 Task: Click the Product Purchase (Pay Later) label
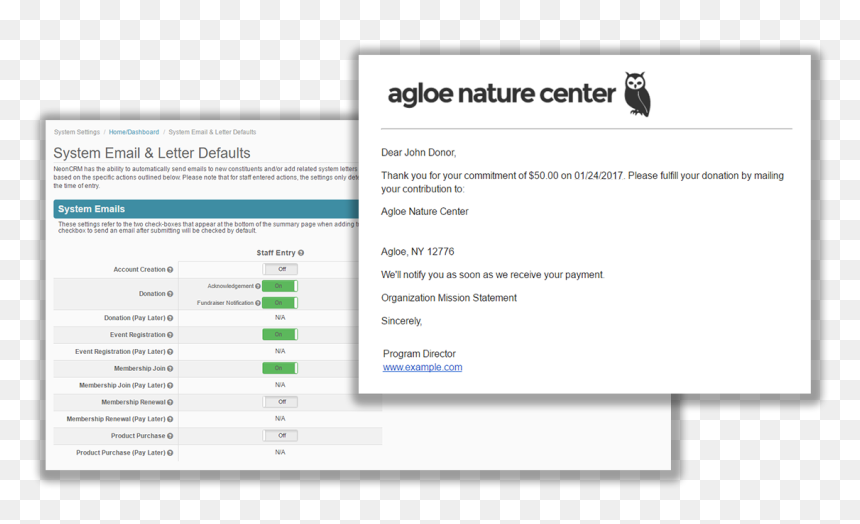tap(121, 453)
